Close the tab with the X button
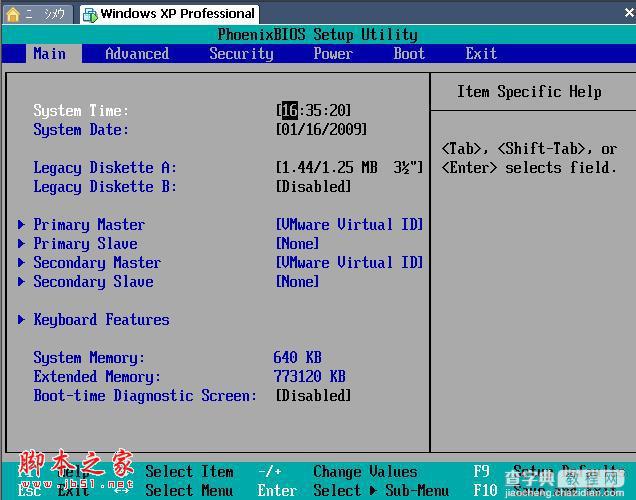 pyautogui.click(x=630, y=13)
